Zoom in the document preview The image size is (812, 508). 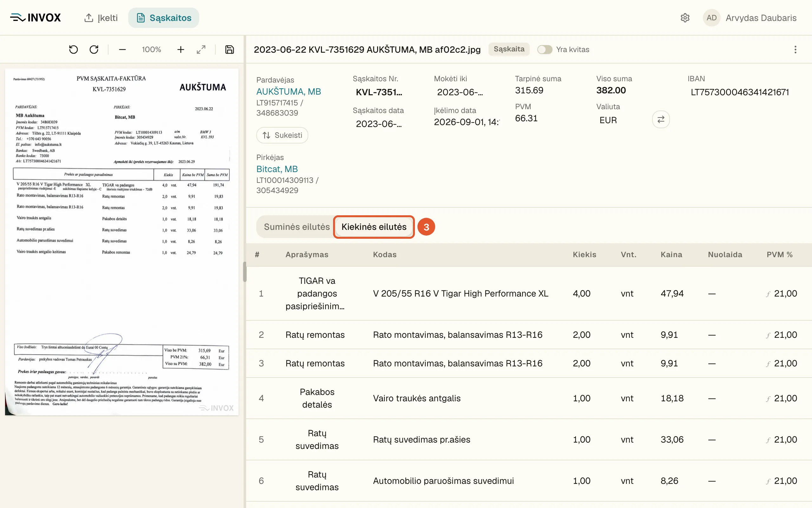point(180,50)
